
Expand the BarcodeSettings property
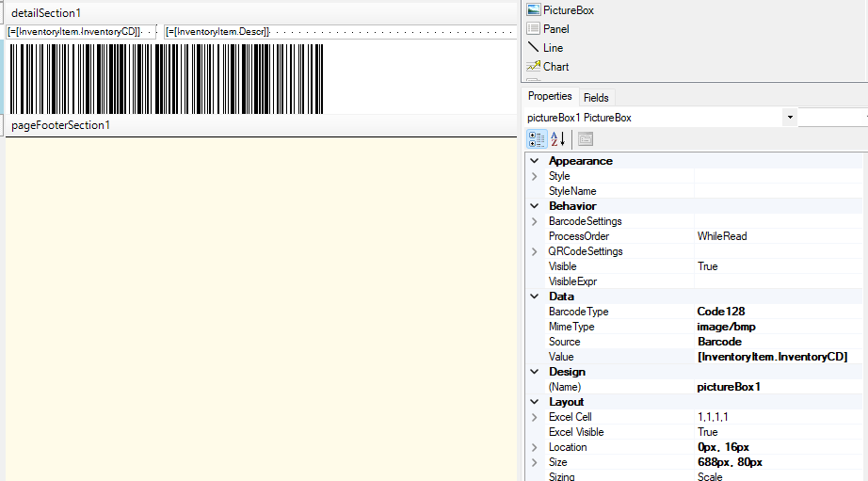[x=534, y=221]
